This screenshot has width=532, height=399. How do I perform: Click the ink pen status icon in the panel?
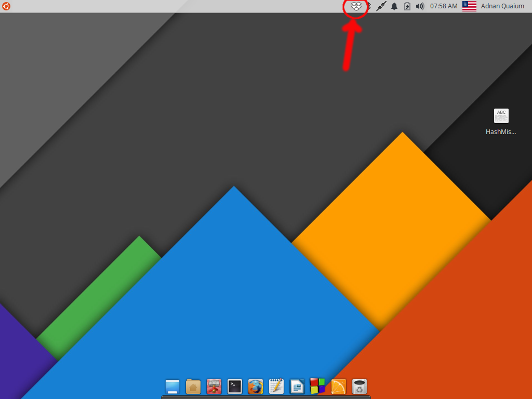tap(381, 6)
